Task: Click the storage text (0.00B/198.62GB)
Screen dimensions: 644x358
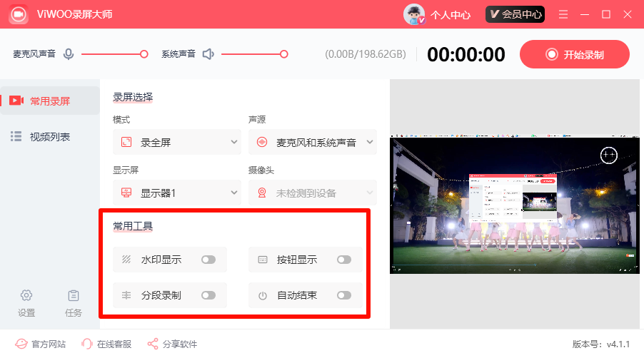Action: [366, 54]
